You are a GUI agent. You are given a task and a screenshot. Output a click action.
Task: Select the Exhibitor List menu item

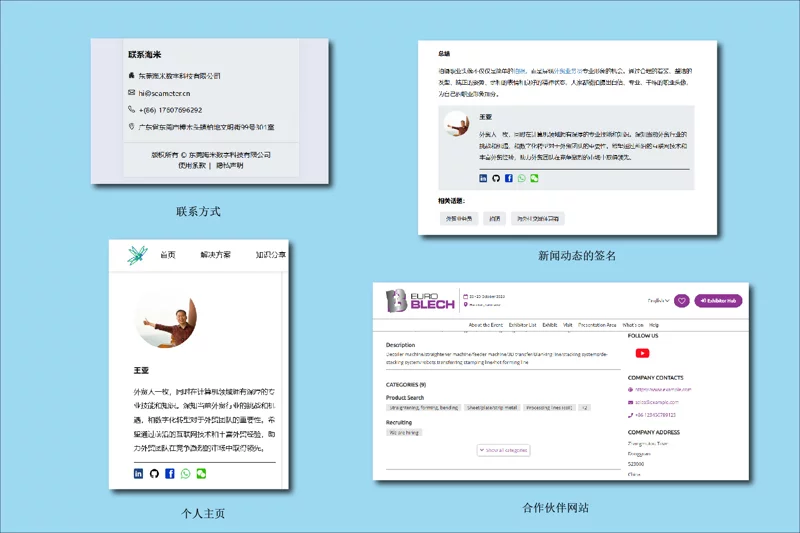522,325
